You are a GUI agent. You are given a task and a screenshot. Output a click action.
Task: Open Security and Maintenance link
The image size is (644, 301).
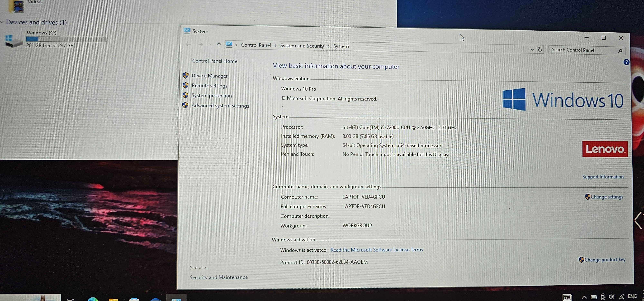coord(218,277)
